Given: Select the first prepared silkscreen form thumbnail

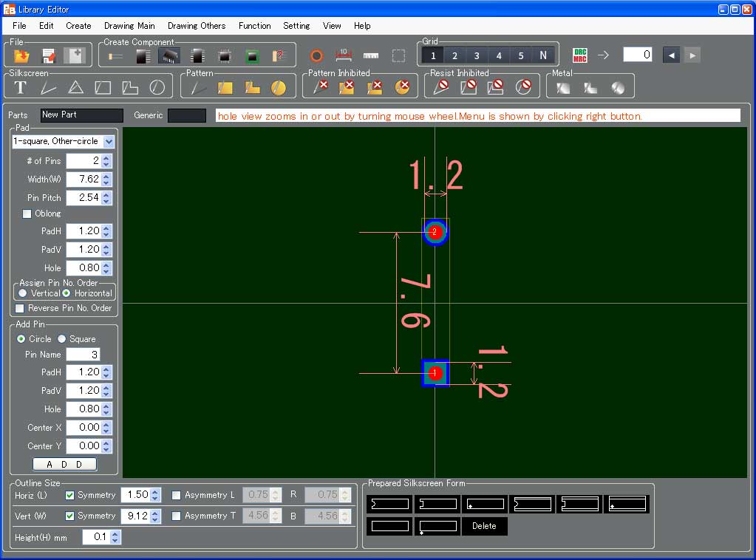Looking at the screenshot, I should coord(389,504).
